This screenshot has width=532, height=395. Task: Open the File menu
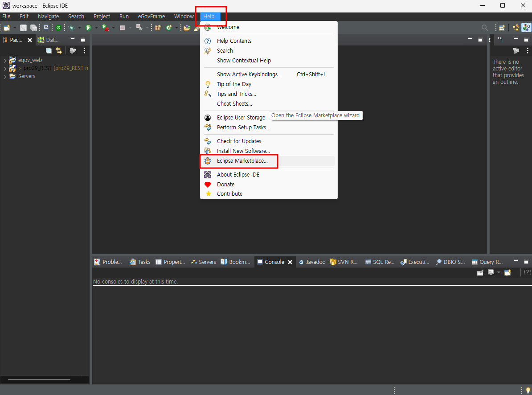6,16
